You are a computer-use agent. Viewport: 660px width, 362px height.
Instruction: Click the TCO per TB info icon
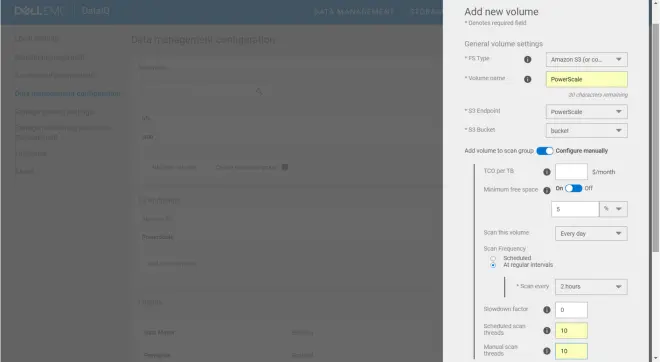(547, 172)
